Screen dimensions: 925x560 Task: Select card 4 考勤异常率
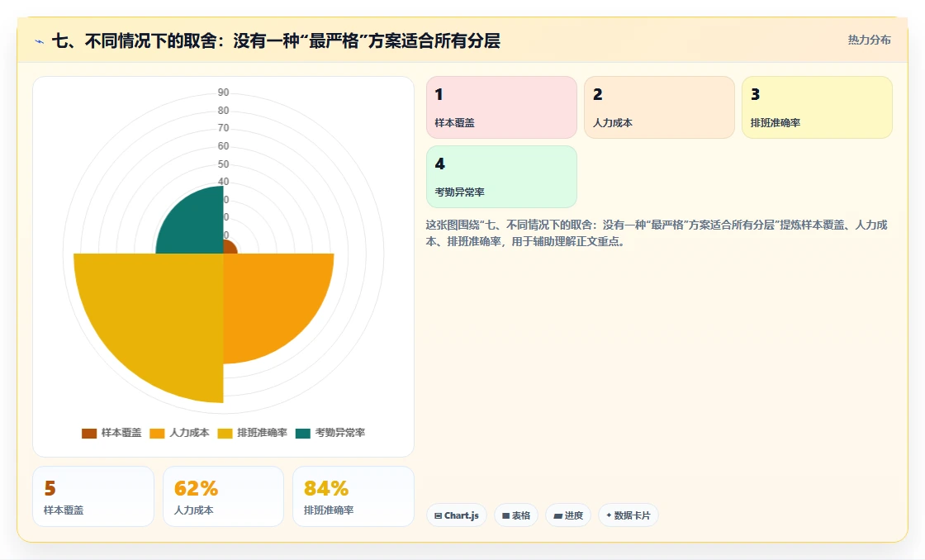click(x=501, y=177)
